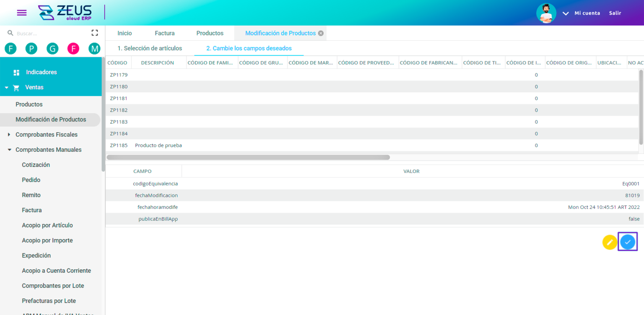644x315 pixels.
Task: Open step 1 Selección de artículos
Action: click(x=151, y=48)
